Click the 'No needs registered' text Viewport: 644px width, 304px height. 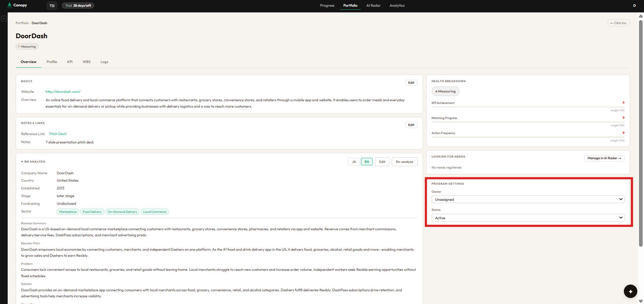(446, 168)
